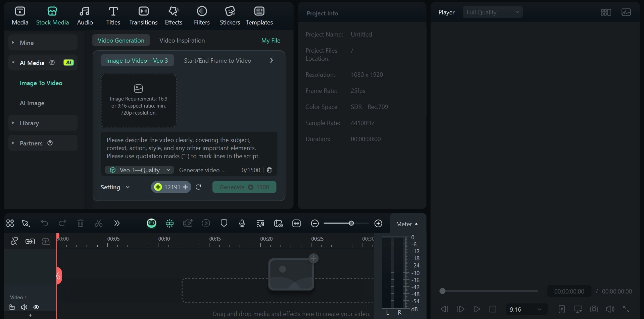Open the Templates tab

coord(259,16)
